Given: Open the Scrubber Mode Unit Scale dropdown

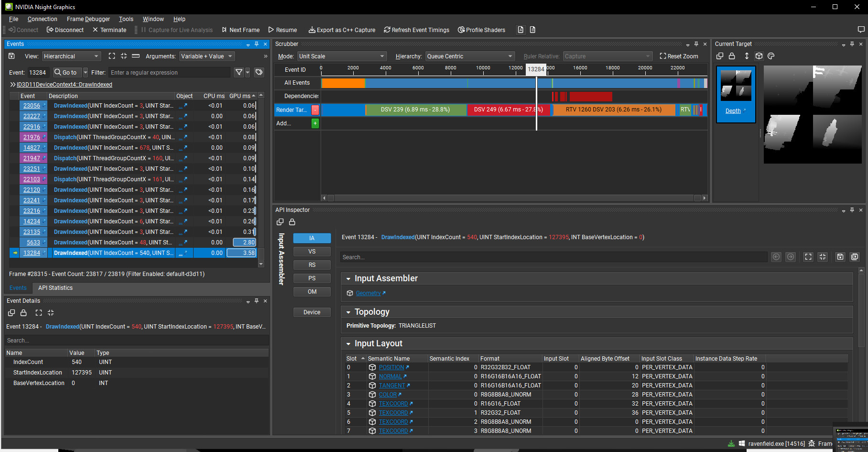Looking at the screenshot, I should pyautogui.click(x=342, y=56).
